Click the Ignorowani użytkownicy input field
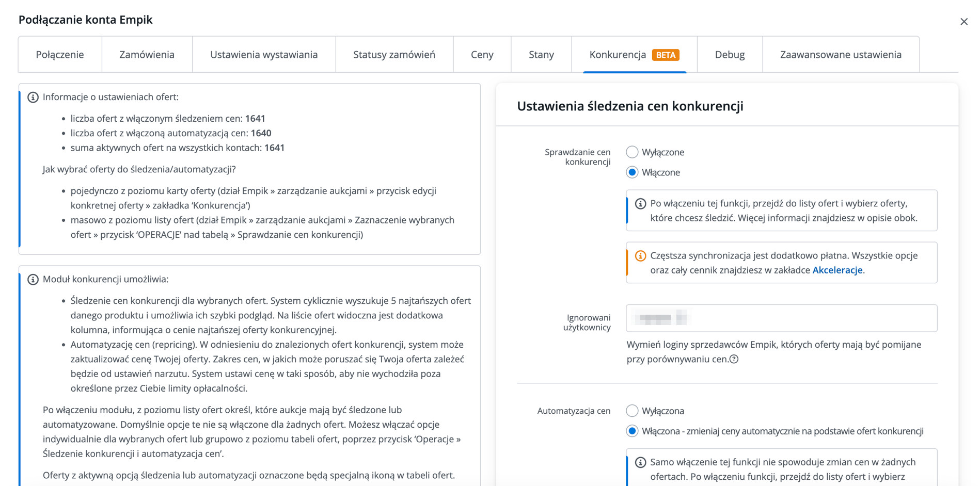The width and height of the screenshot is (980, 486). (x=782, y=318)
